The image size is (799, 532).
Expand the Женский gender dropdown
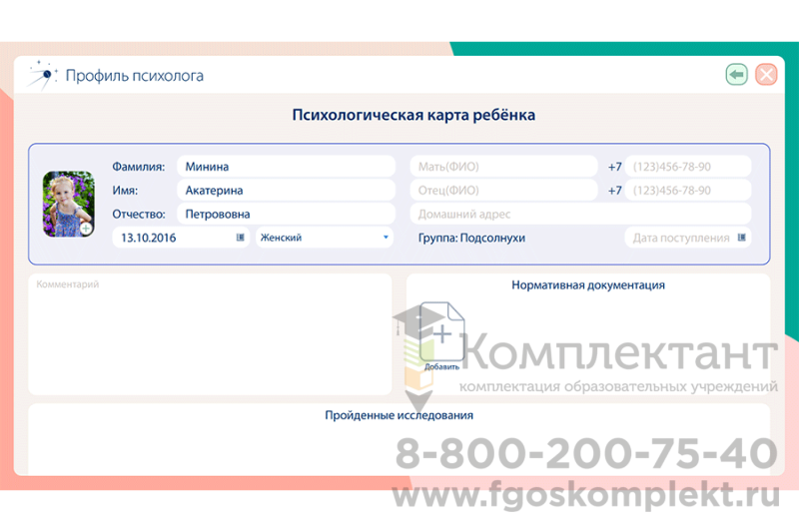pyautogui.click(x=386, y=238)
